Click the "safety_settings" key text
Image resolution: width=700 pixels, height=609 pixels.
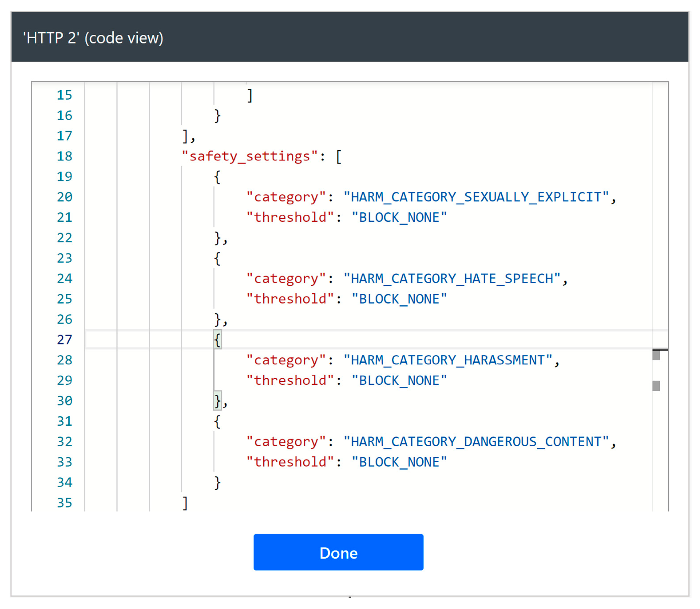pos(249,156)
